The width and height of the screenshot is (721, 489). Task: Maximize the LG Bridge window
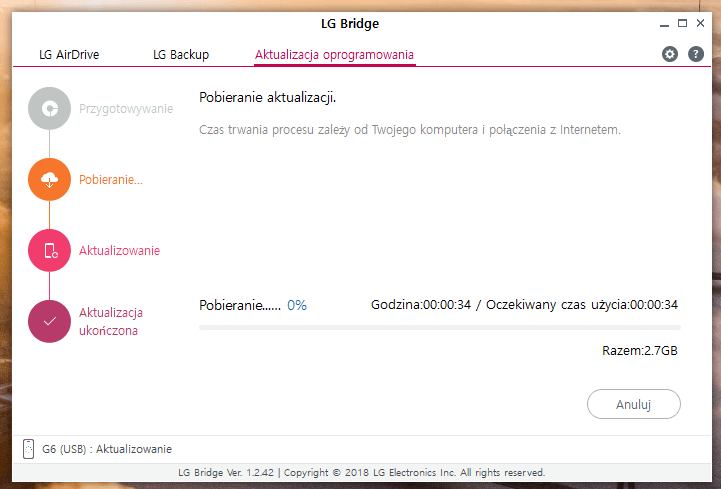(682, 23)
